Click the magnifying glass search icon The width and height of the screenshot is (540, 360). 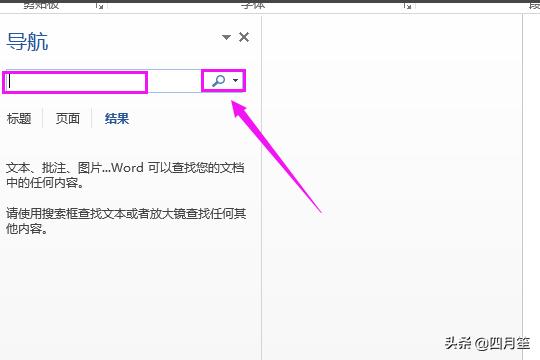218,81
